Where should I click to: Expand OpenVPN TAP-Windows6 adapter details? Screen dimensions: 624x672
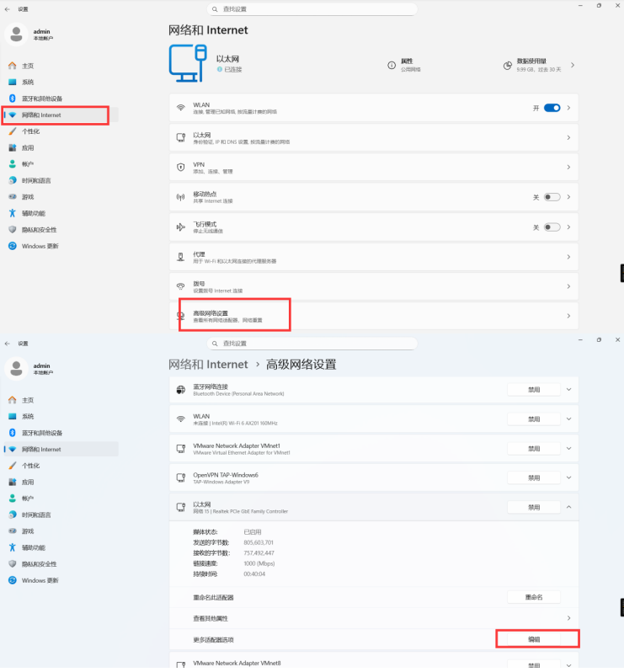coord(568,477)
